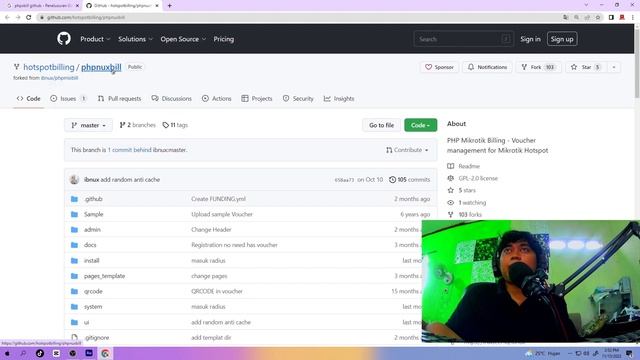Viewport: 640px width, 360px height.
Task: Click the GitHub Octocat logo
Action: 64,39
